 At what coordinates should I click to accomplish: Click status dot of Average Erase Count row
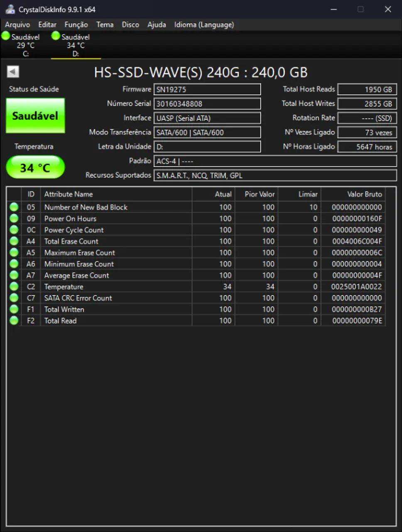pyautogui.click(x=14, y=275)
